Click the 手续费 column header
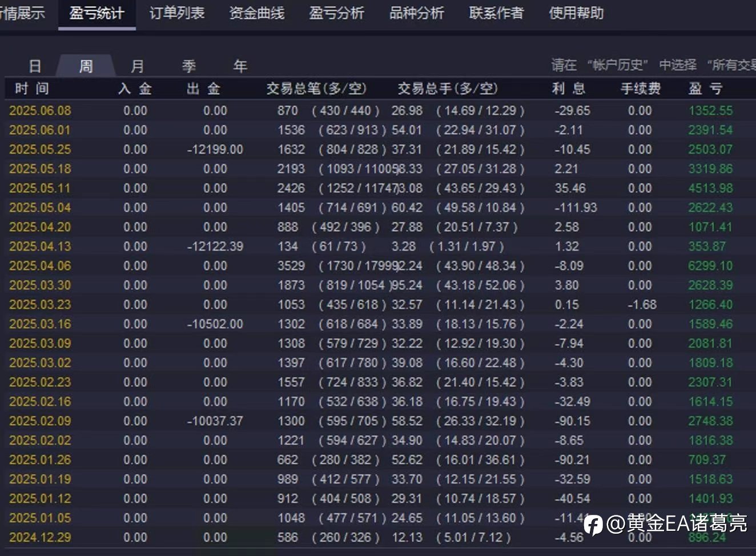The height and width of the screenshot is (556, 756). point(641,88)
